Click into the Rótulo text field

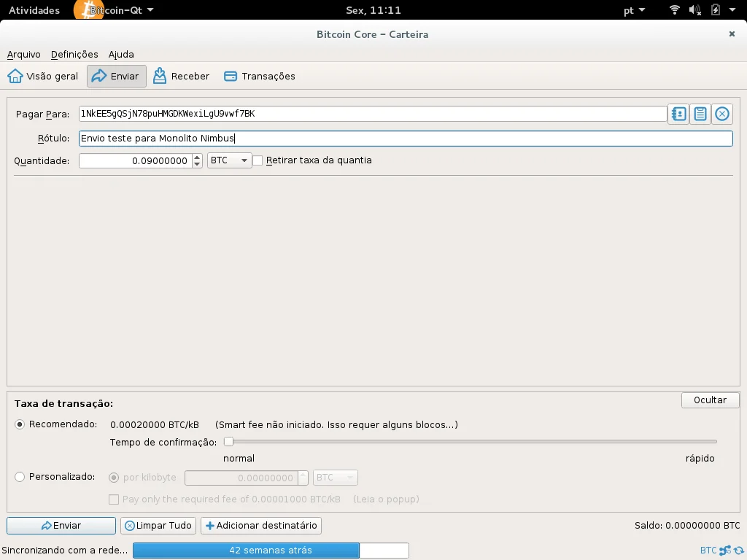405,139
